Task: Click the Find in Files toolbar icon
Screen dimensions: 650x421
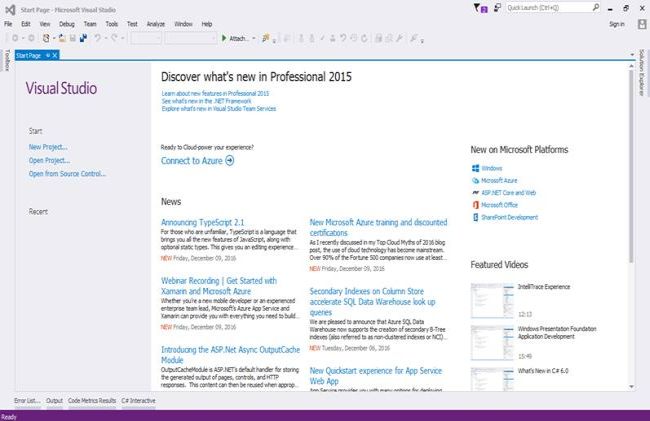Action: tap(266, 38)
